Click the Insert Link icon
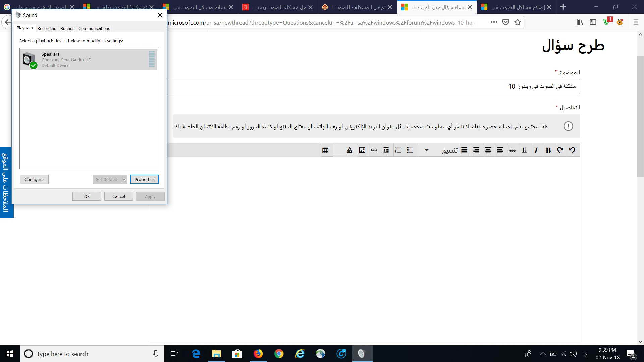This screenshot has width=644, height=362. (x=374, y=150)
